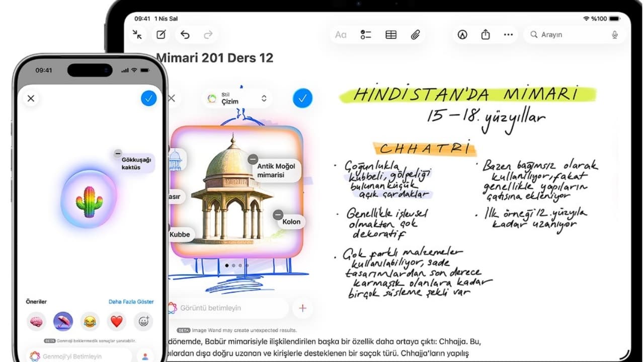Image resolution: width=644 pixels, height=362 pixels.
Task: Tap the 09:41 clock on iPhone
Action: [43, 70]
